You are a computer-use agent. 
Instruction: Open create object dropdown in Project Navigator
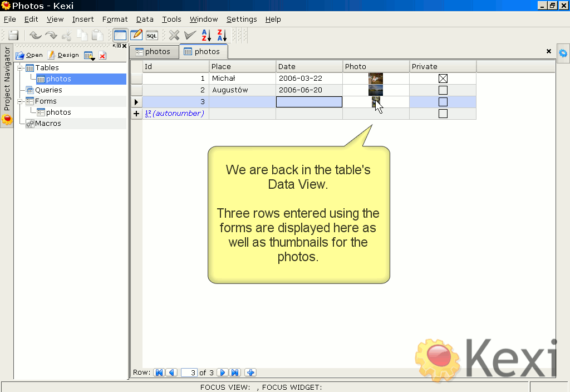(x=89, y=55)
